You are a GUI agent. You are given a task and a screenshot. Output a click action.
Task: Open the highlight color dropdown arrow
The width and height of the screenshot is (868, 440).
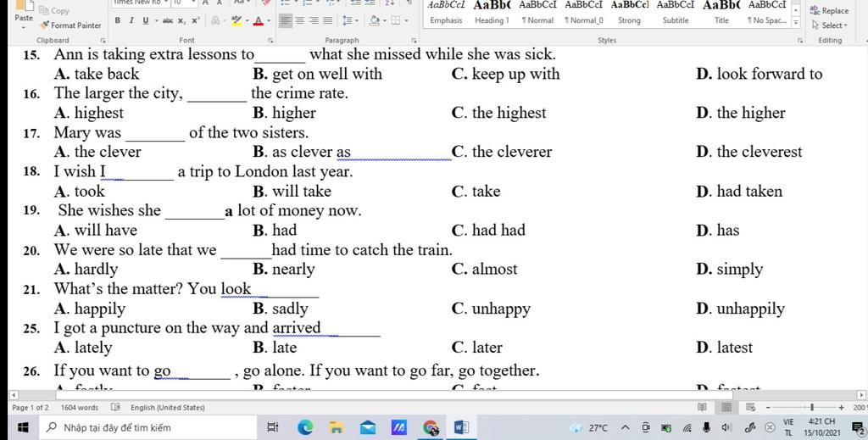click(x=247, y=20)
